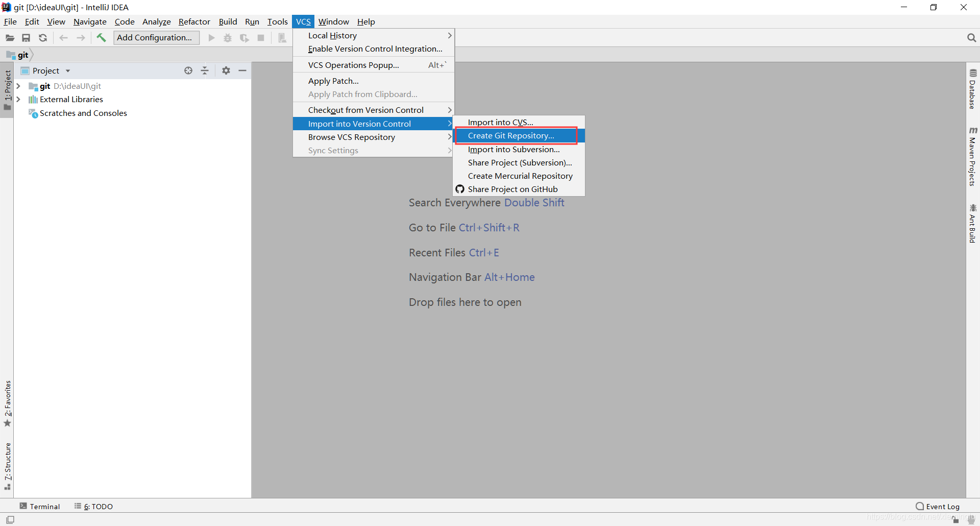Click the Synchronize refresh icon
This screenshot has height=526, width=980.
click(x=43, y=38)
